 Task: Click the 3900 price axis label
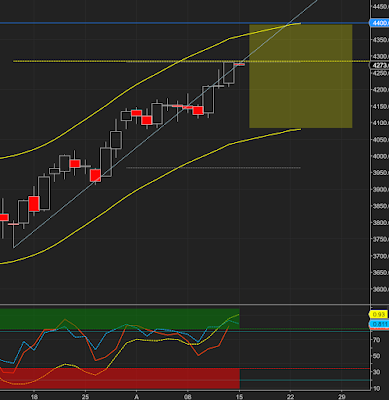click(381, 189)
